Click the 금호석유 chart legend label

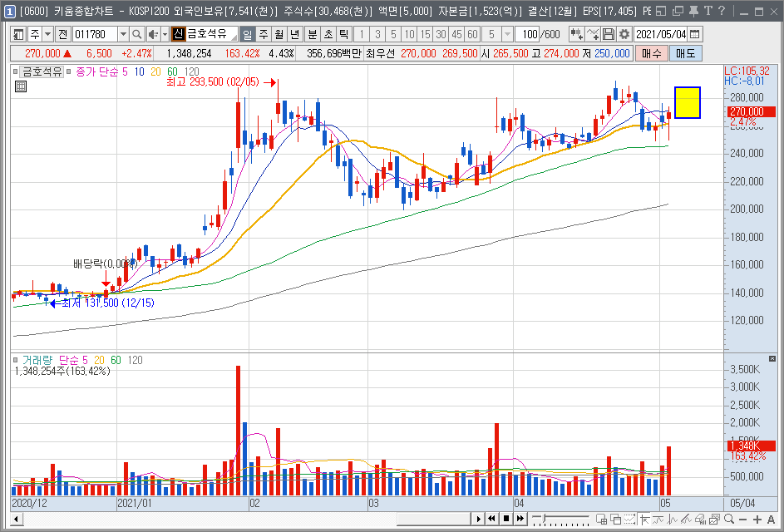coord(42,72)
